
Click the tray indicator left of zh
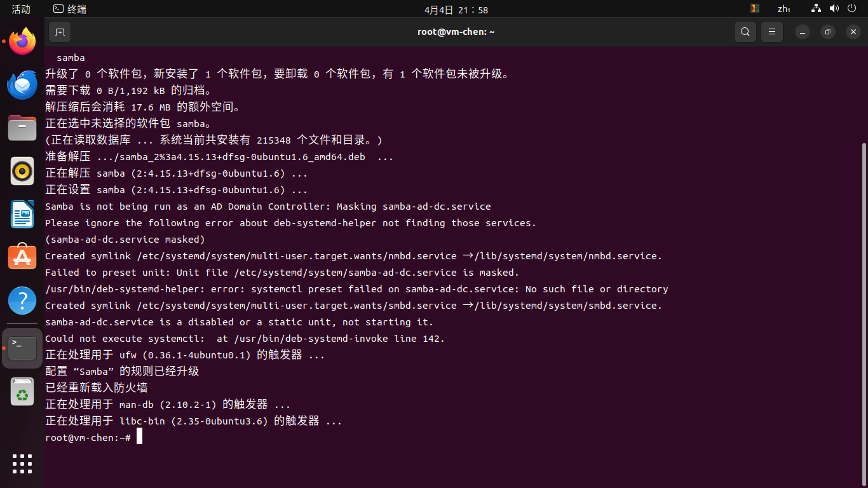(x=755, y=9)
